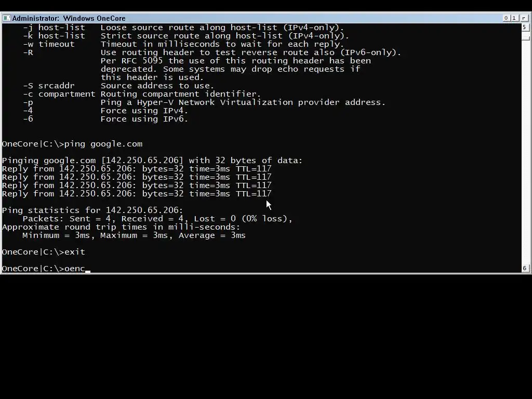
Task: Open the console system menu icon
Action: [6, 18]
